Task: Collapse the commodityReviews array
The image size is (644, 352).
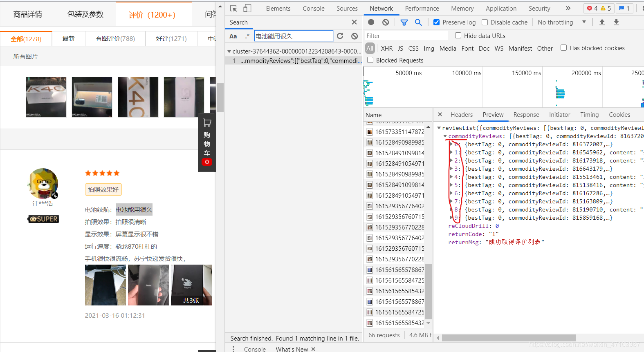Action: click(x=445, y=136)
